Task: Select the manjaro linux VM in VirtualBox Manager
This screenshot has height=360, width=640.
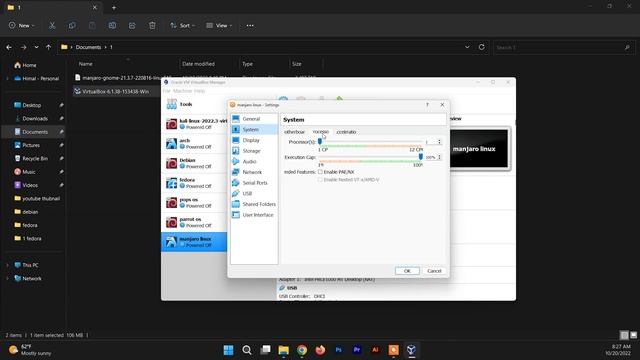Action: (x=194, y=242)
